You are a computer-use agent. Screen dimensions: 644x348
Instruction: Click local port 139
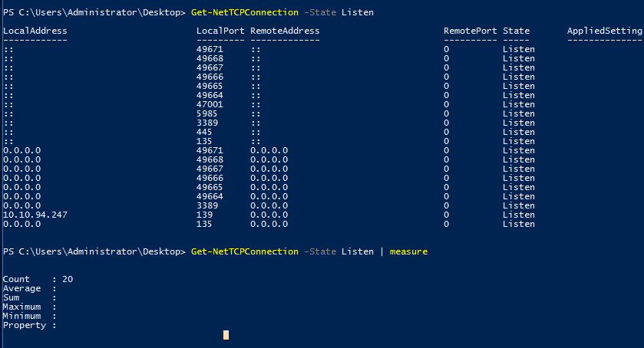[204, 215]
